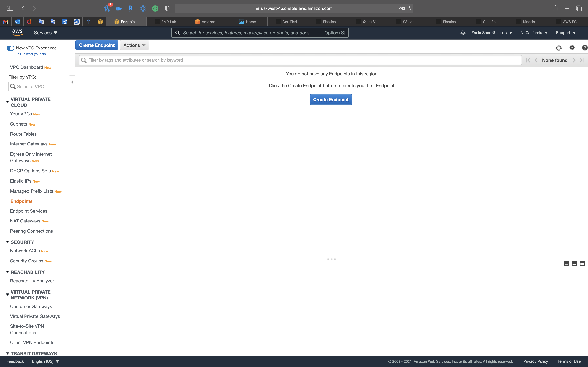Click Safari's share icon

click(555, 8)
